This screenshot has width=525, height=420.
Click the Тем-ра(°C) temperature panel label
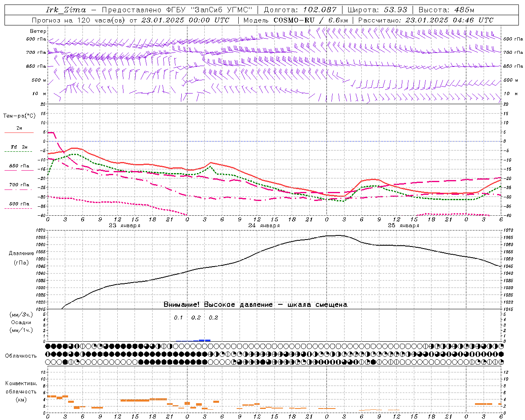click(x=19, y=116)
